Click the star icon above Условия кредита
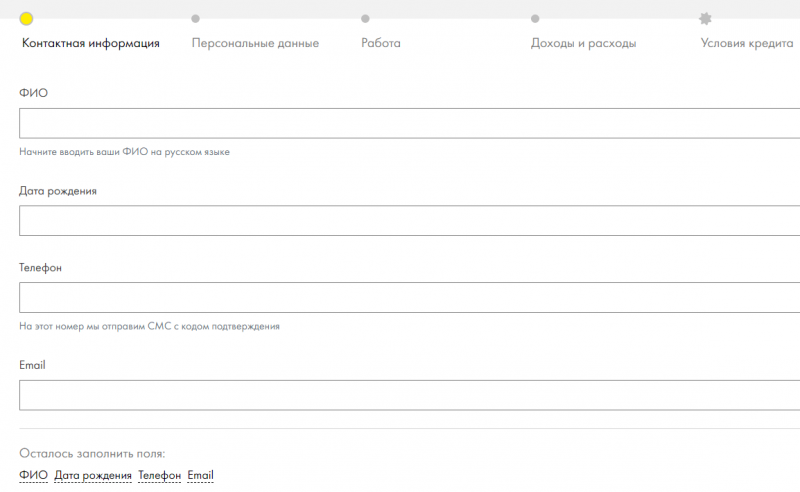Screen dimensions: 800x492 tap(705, 19)
